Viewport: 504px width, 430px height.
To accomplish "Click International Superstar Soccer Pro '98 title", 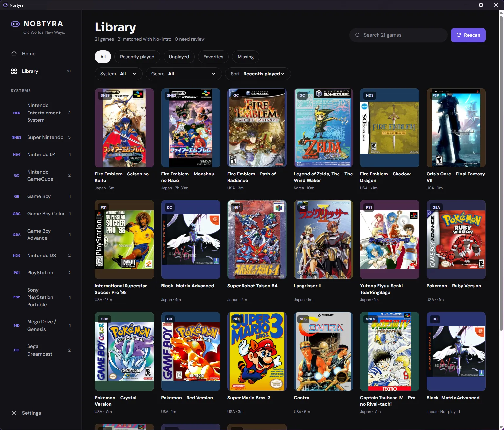I will click(121, 289).
